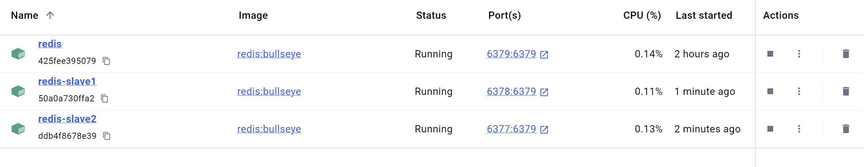The width and height of the screenshot is (868, 167).
Task: Delete the redis container
Action: tap(846, 54)
